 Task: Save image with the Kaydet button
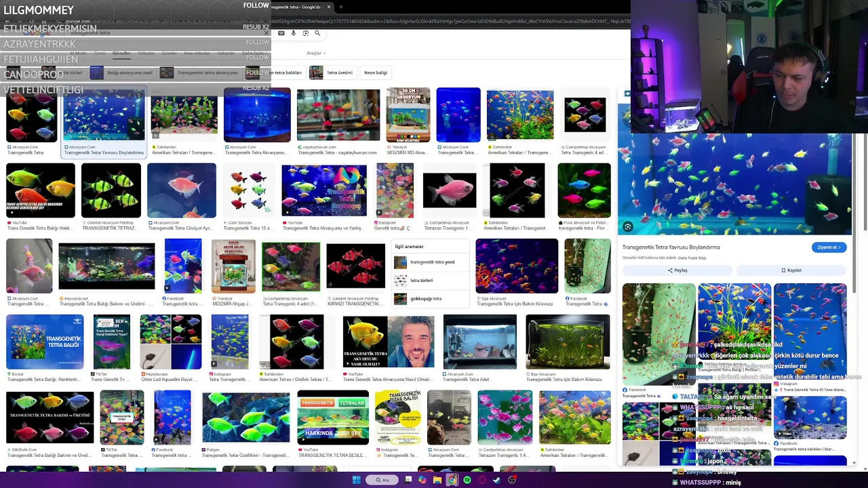791,270
